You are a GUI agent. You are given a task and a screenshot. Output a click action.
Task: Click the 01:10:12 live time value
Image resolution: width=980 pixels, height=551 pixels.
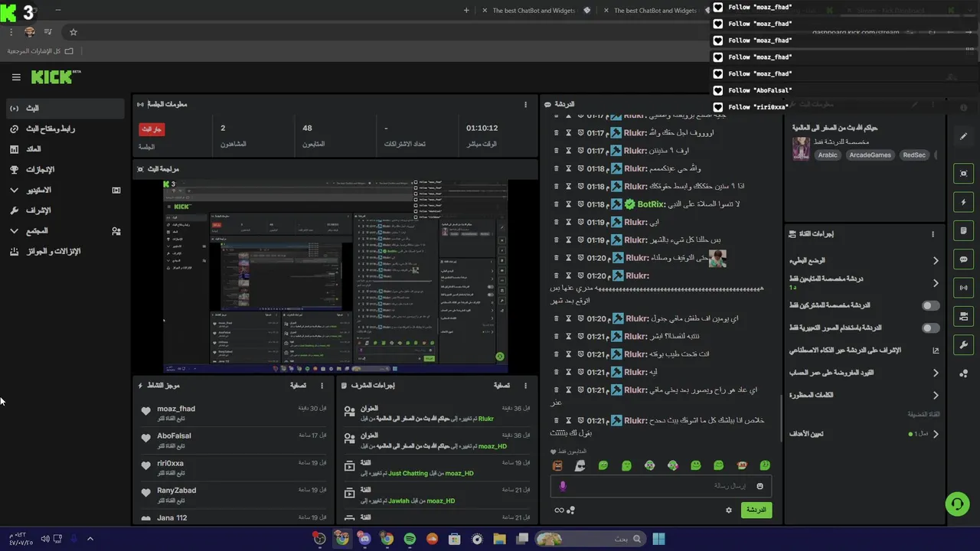tap(482, 128)
